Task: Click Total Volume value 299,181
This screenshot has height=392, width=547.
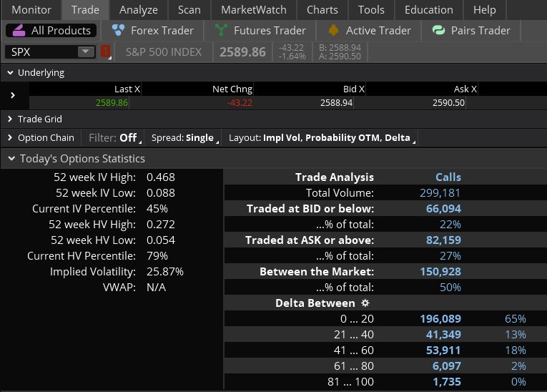Action: click(x=440, y=193)
